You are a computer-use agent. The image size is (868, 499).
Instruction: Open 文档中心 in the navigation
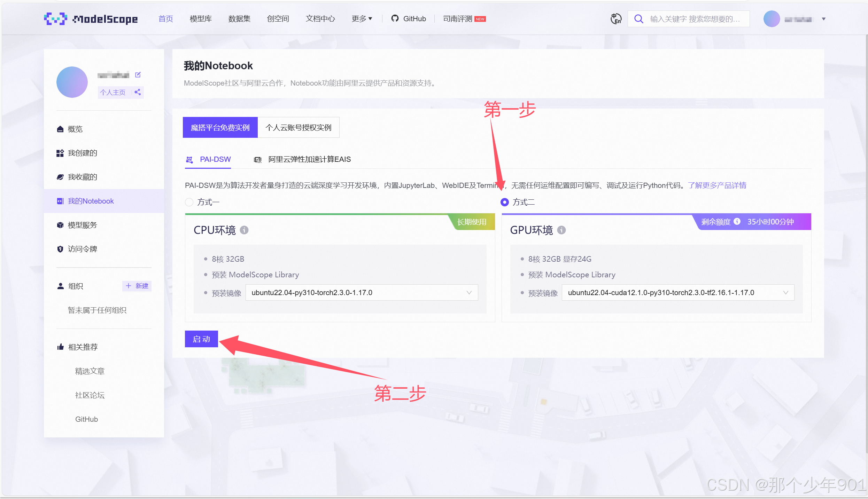(320, 19)
